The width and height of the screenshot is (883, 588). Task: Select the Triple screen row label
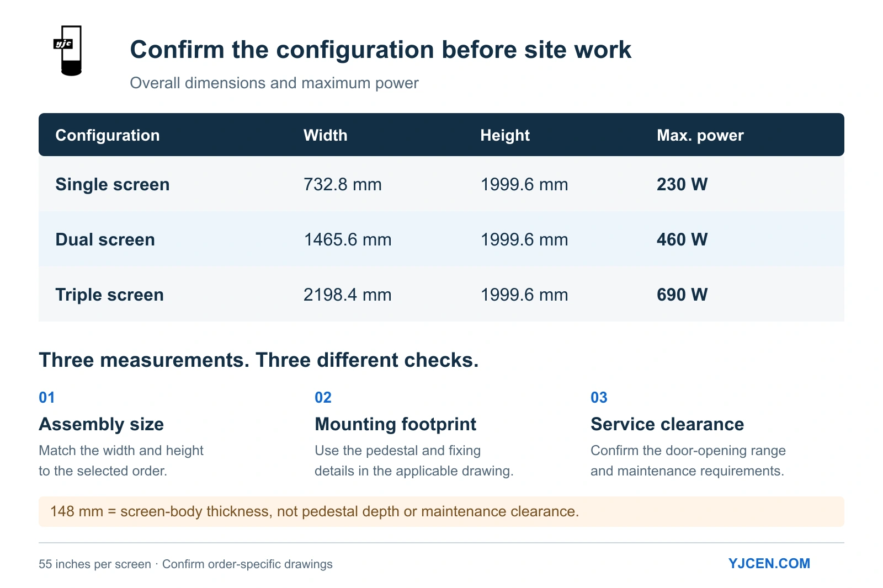(110, 295)
